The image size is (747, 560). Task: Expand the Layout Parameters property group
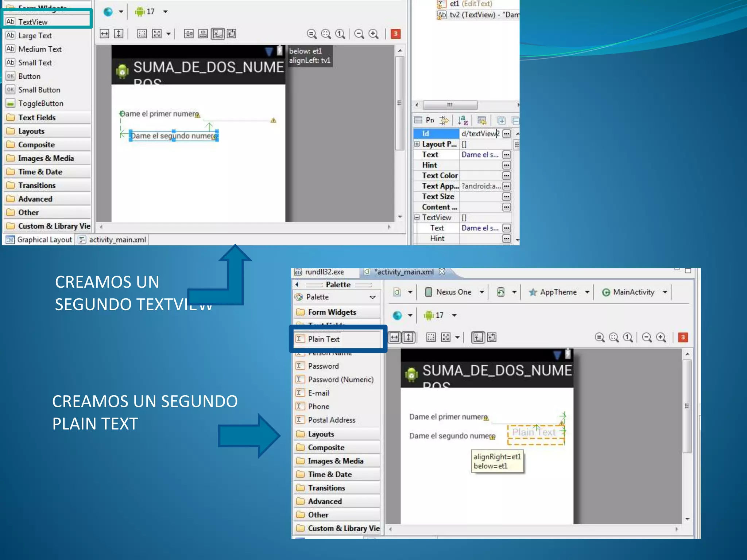[417, 144]
